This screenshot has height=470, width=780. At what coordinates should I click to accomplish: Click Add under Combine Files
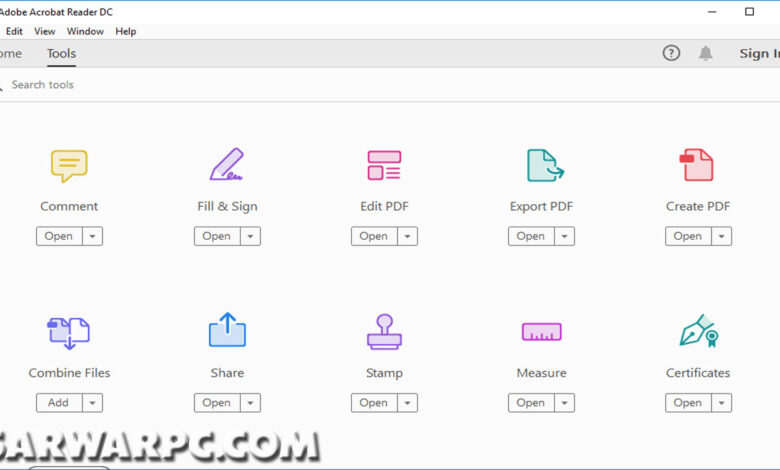click(59, 403)
